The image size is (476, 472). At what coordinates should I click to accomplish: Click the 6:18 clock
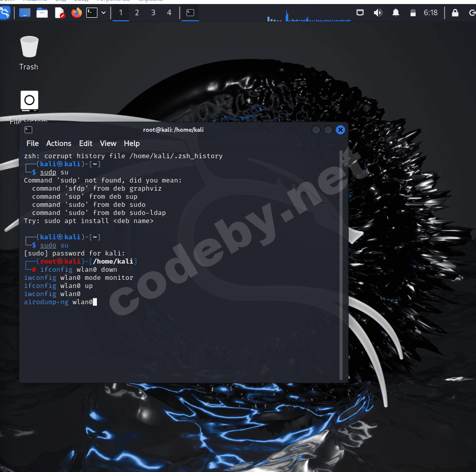[x=430, y=13]
